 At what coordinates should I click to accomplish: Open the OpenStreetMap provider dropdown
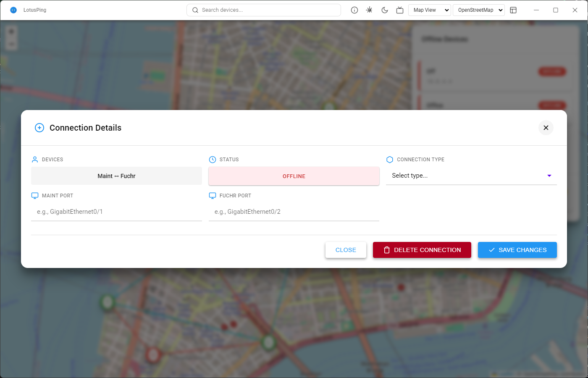[x=479, y=10]
